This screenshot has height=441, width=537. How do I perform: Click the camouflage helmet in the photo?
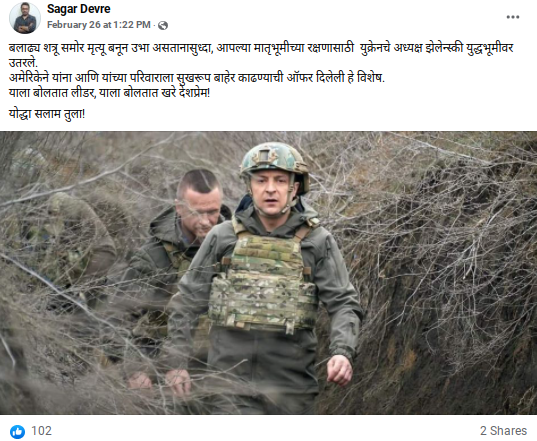[274, 163]
